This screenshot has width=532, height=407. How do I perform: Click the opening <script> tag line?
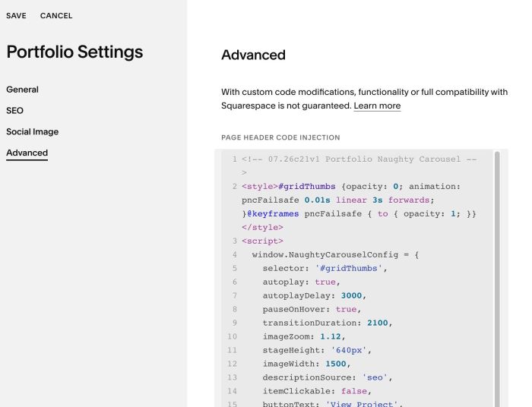262,241
